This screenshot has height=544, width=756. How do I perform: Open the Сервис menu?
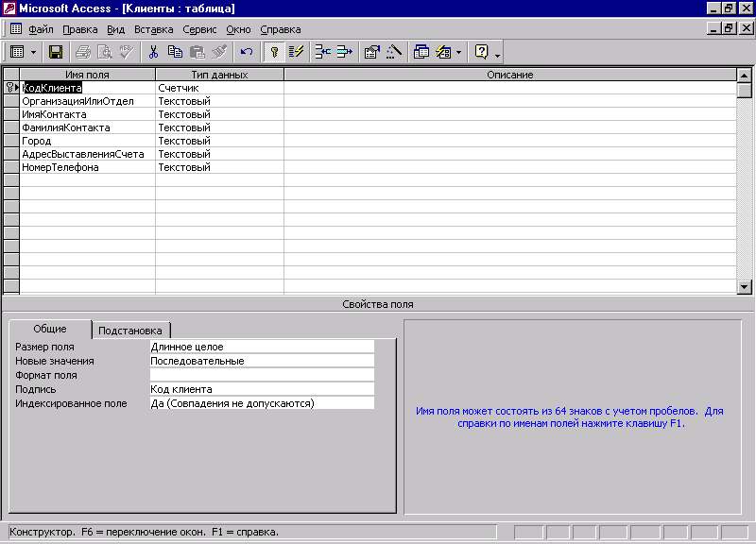[x=199, y=29]
